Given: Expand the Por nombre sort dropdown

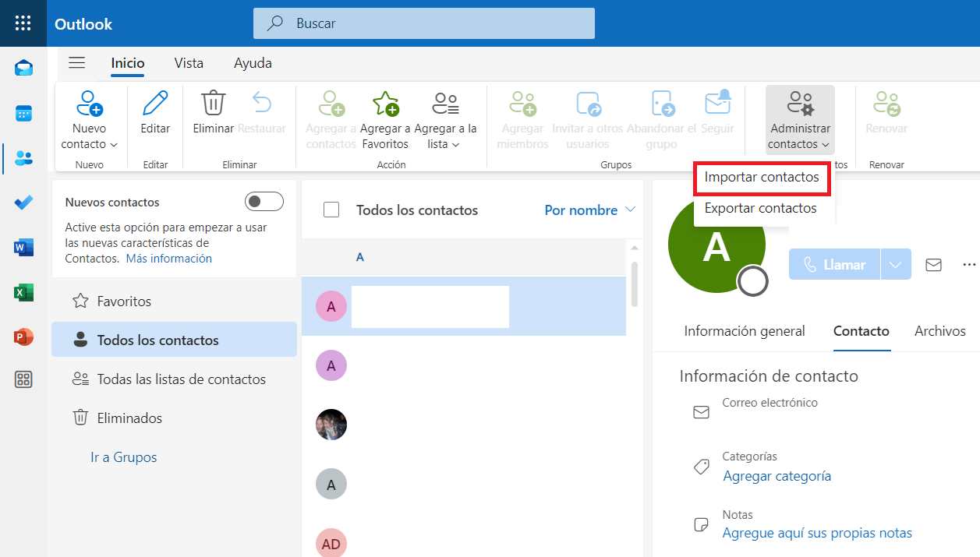Looking at the screenshot, I should point(589,210).
